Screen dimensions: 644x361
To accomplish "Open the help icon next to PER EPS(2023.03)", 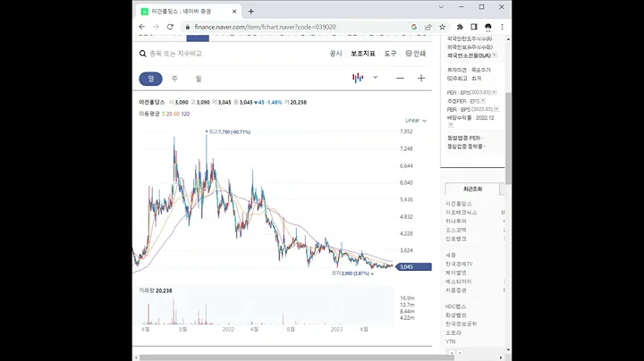I will pos(495,92).
